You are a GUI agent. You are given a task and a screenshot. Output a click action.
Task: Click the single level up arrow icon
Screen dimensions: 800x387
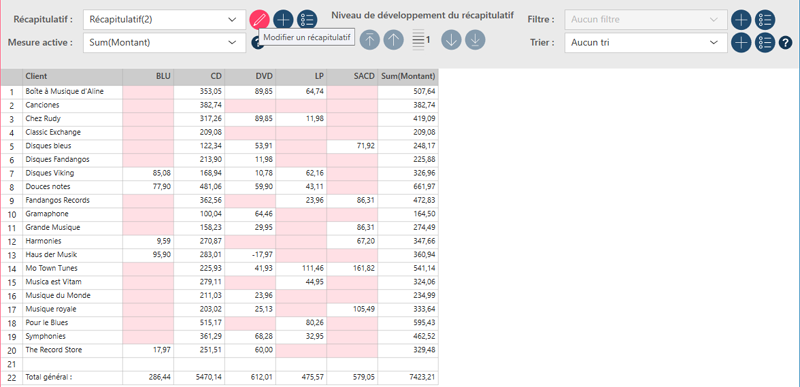[x=393, y=40]
